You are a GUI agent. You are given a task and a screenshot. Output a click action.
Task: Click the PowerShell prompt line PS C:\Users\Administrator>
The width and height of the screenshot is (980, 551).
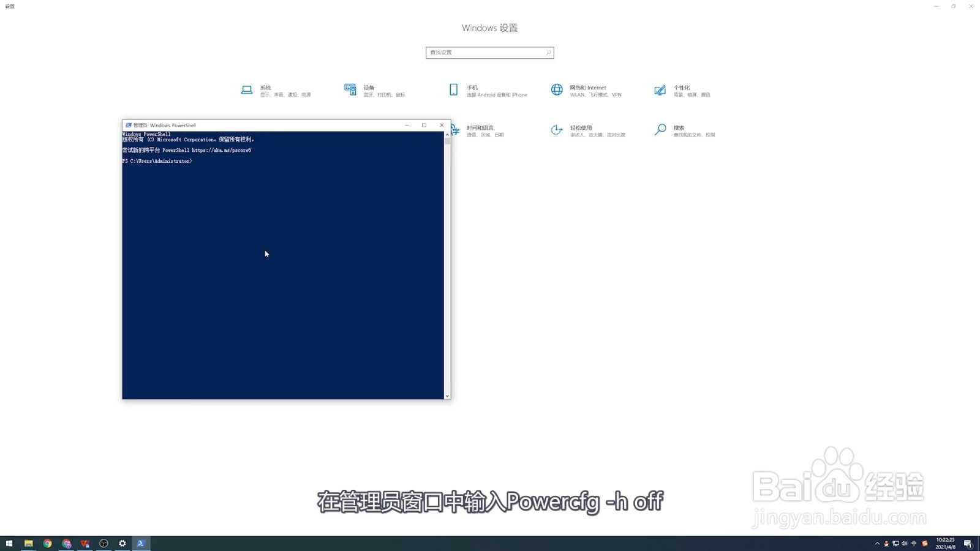coord(157,161)
